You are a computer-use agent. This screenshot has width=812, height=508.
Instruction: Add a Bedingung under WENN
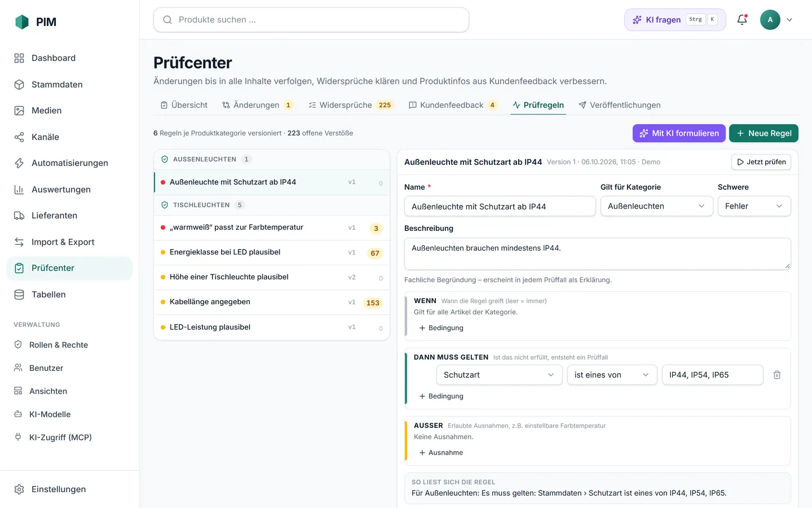pyautogui.click(x=442, y=328)
